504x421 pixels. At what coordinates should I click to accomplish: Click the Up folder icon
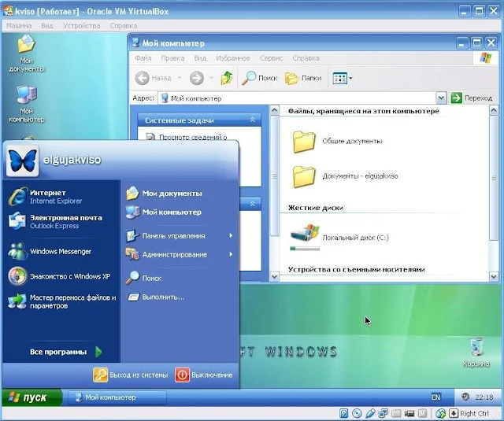[226, 78]
